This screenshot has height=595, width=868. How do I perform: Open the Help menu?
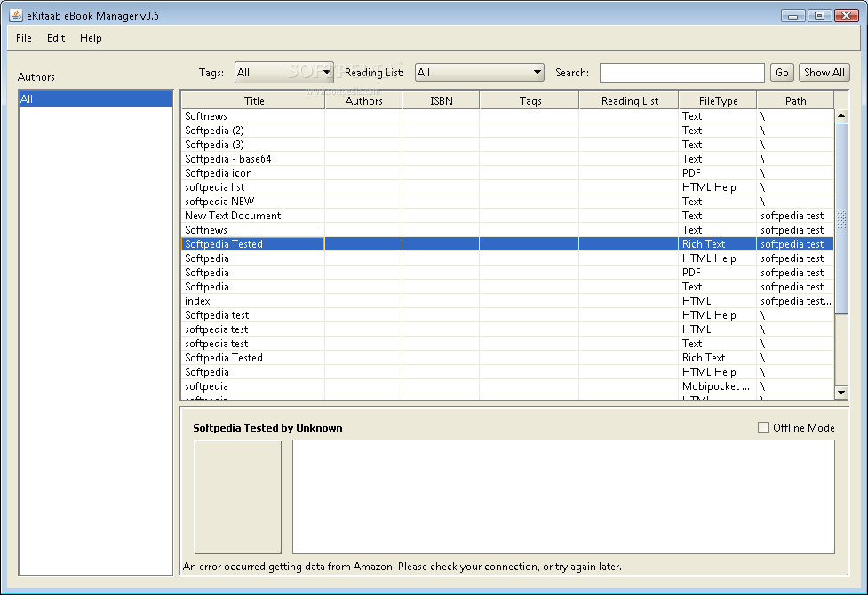[90, 38]
